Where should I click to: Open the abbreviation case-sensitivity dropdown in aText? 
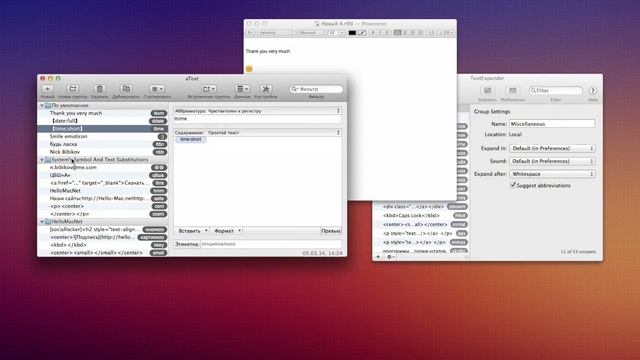pos(258,111)
